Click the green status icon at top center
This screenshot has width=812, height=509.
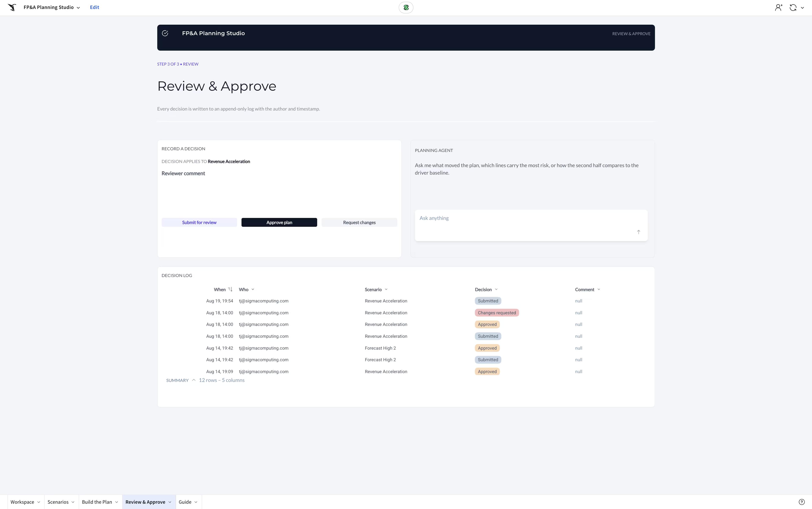click(x=406, y=7)
